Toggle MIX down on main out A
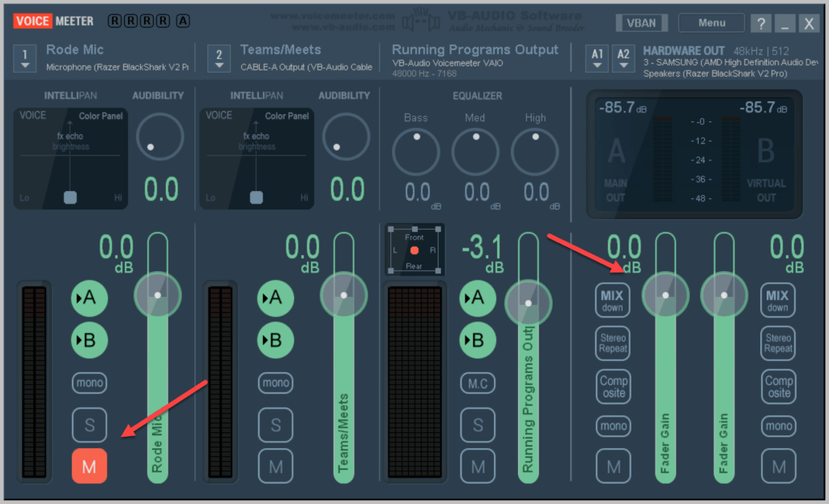 coord(613,301)
